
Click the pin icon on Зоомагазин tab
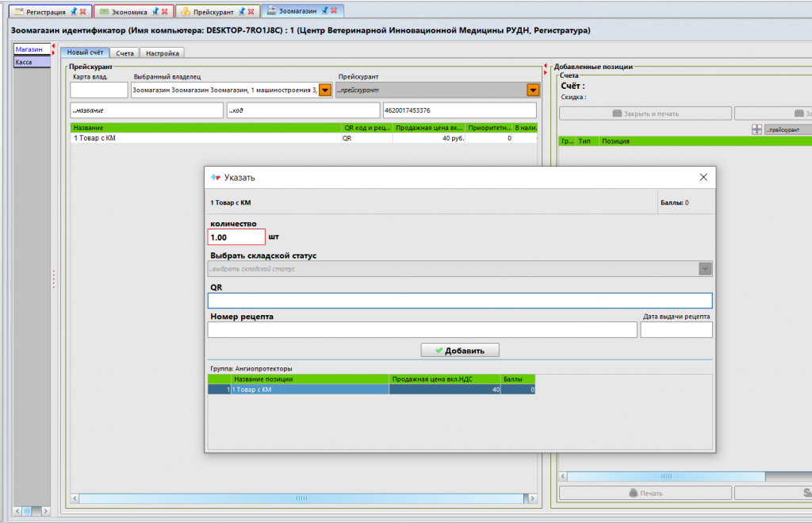click(x=324, y=11)
